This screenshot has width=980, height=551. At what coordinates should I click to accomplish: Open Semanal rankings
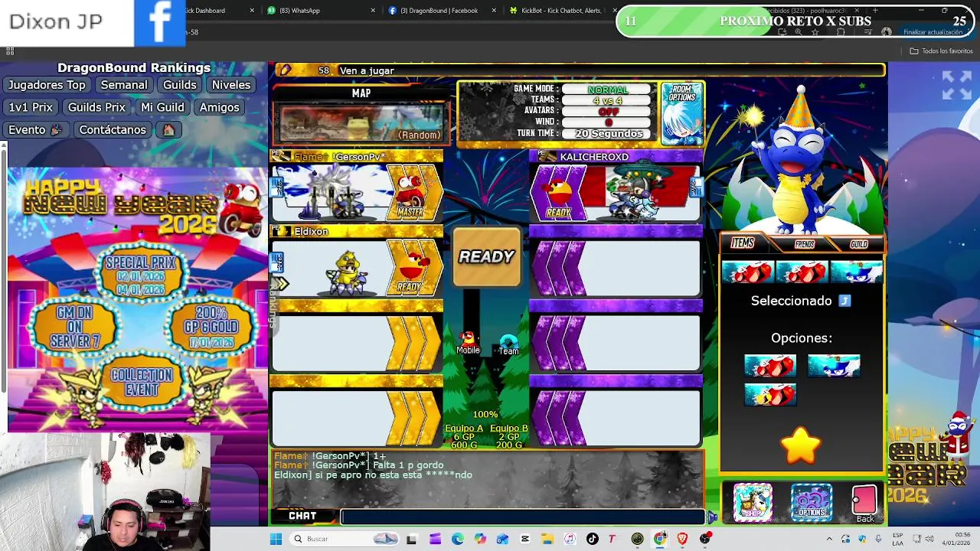[x=124, y=85]
